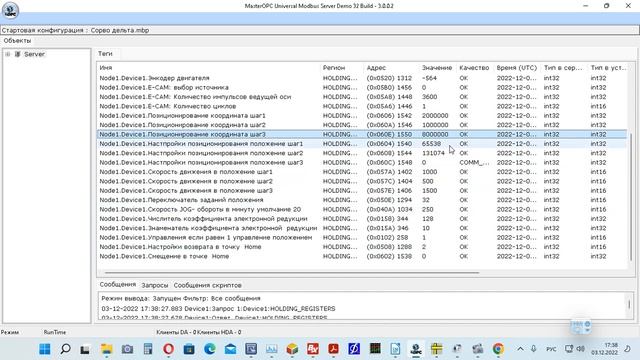Switch to the Сообщения tab

tap(118, 284)
